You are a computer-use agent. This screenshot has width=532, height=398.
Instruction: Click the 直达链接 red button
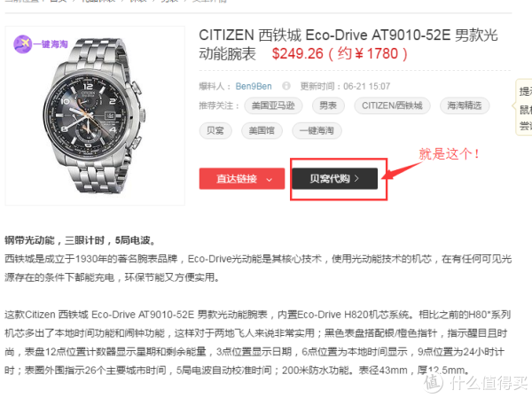click(x=242, y=178)
